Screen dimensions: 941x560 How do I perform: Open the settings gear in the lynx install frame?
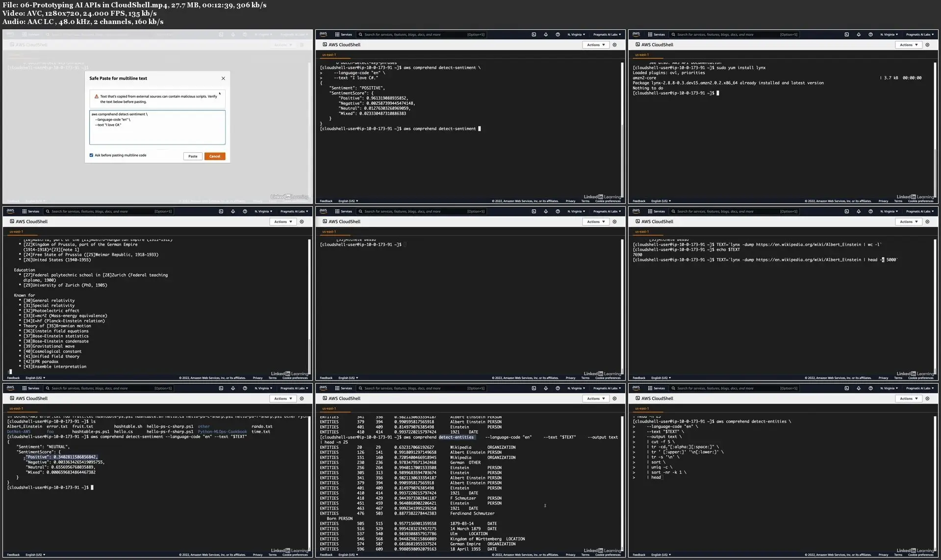(x=927, y=45)
